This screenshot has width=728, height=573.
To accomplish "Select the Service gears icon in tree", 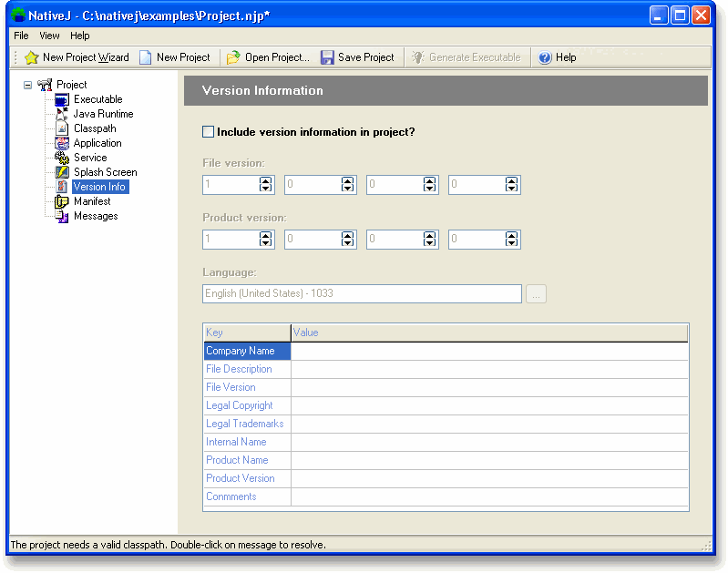I will 62,158.
